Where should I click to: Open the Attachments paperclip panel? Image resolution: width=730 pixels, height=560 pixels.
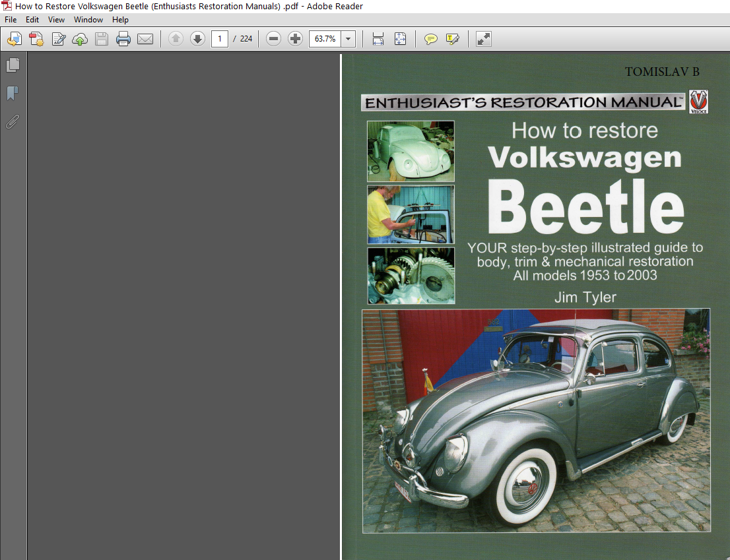(13, 122)
